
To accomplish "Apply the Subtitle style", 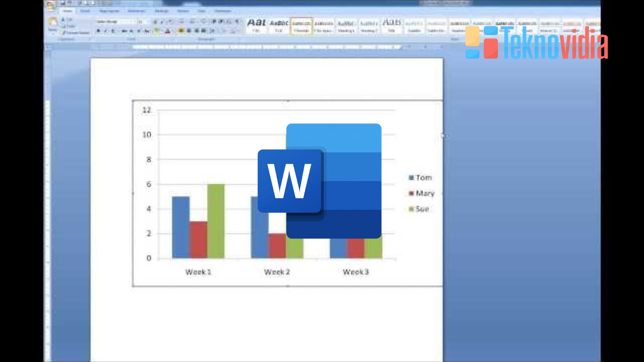I will (414, 26).
